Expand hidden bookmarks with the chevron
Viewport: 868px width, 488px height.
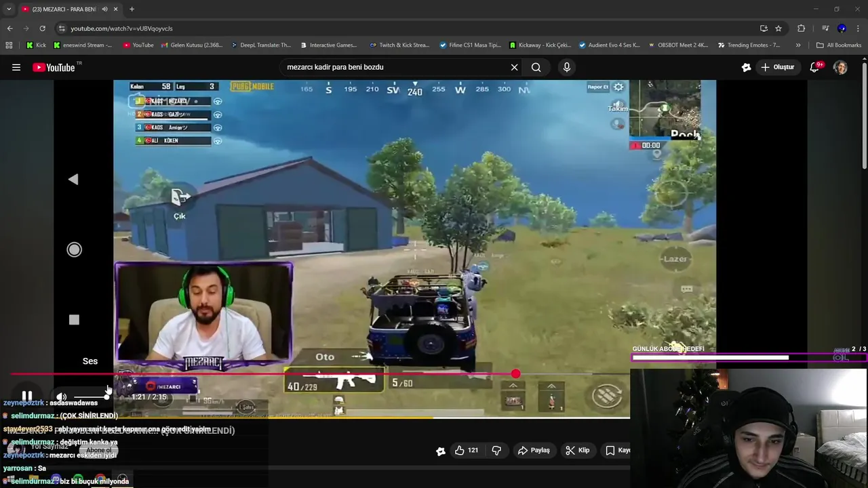(798, 45)
